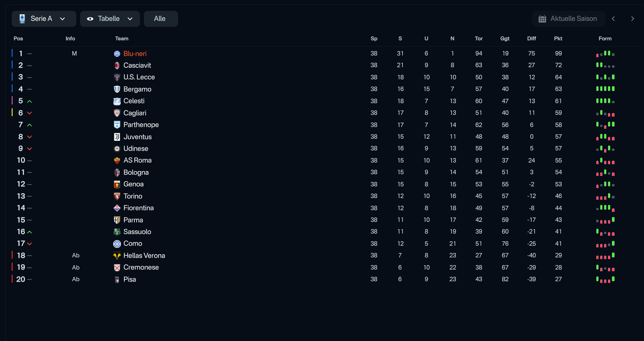Expand the Tabelle view dropdown
The width and height of the screenshot is (644, 341).
point(110,19)
